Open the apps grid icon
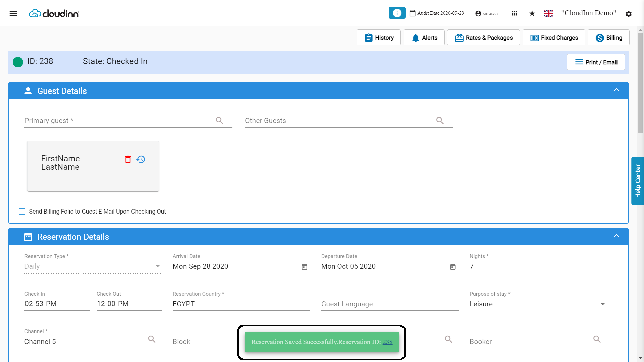Viewport: 644px width, 362px height. 514,13
